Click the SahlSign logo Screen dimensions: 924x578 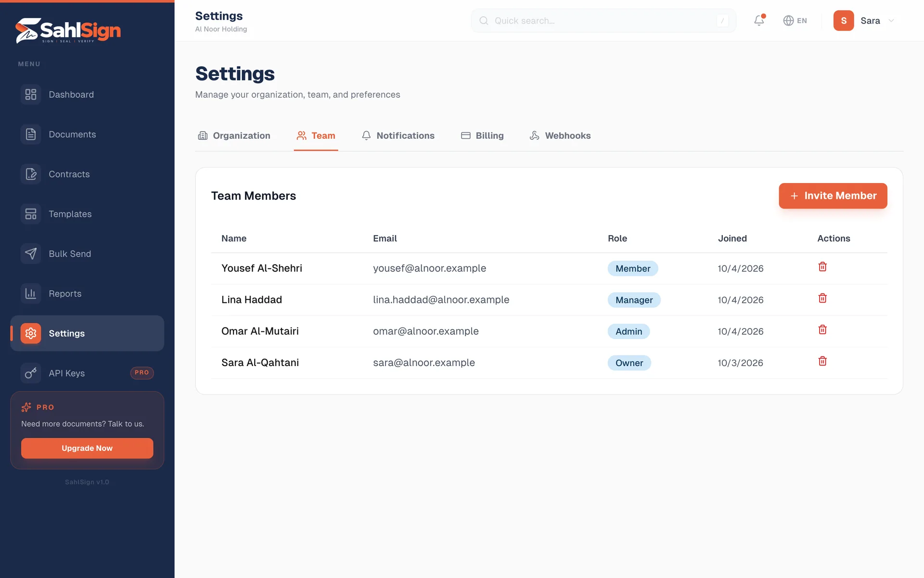pos(68,31)
